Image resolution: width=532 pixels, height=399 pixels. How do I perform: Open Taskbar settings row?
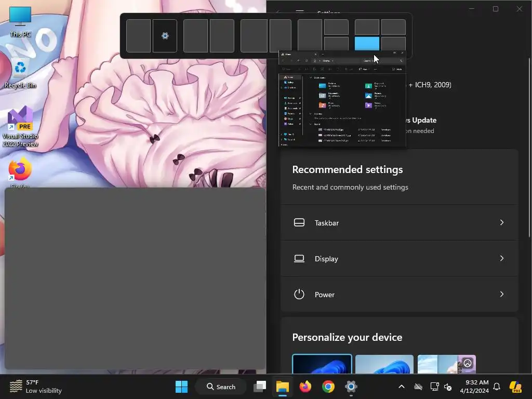400,222
